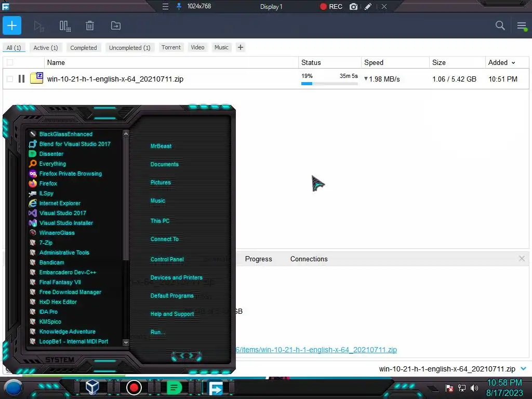Expand the bottom bar download chevron

(523, 368)
